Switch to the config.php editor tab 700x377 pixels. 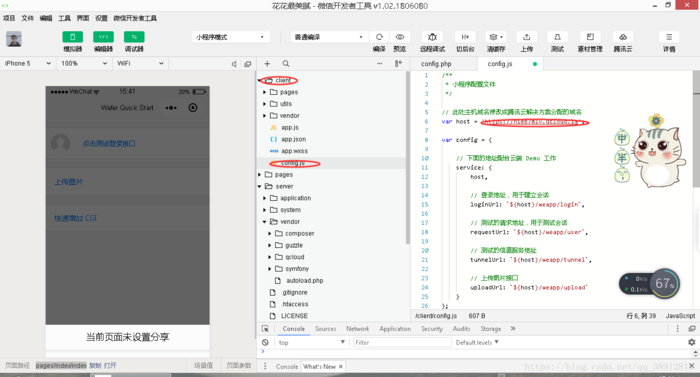click(436, 64)
